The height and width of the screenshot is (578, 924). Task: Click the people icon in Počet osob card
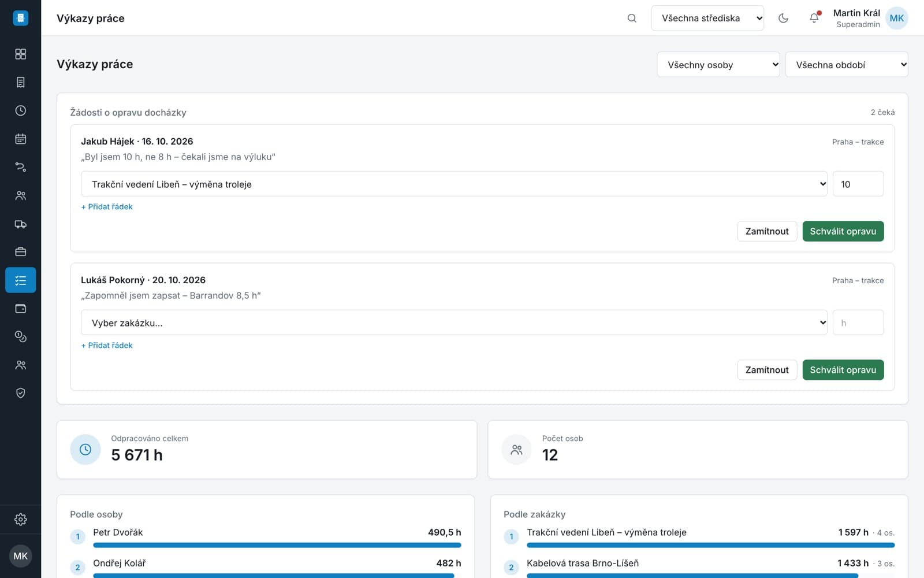pos(517,450)
